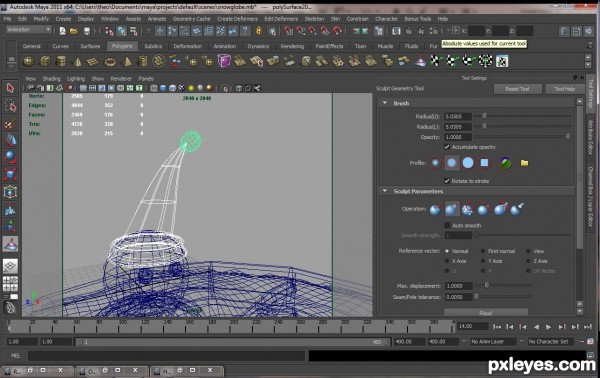Viewport: 600px width, 378px height.
Task: Open the viewport Lighting menu
Action: pyautogui.click(x=76, y=78)
